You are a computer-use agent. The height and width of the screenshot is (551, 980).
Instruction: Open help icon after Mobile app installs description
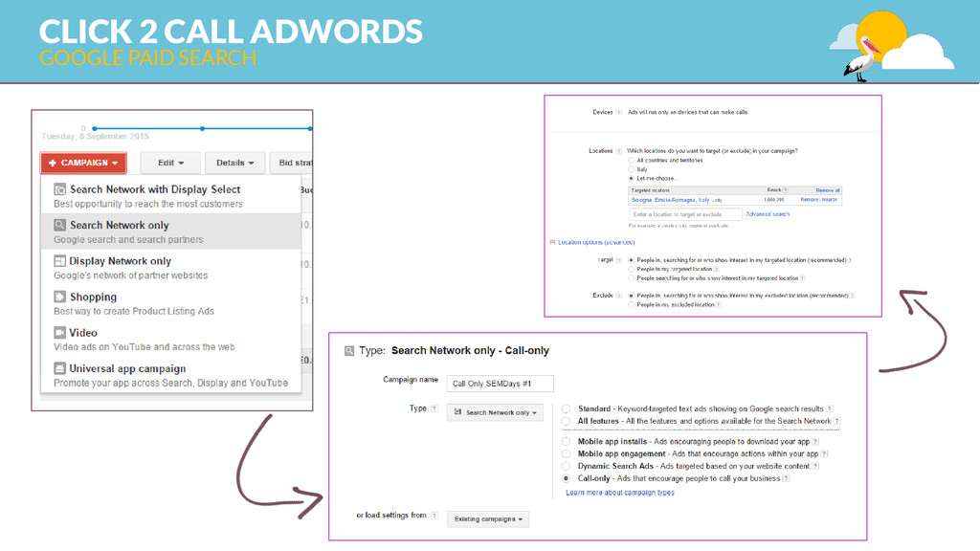[815, 442]
